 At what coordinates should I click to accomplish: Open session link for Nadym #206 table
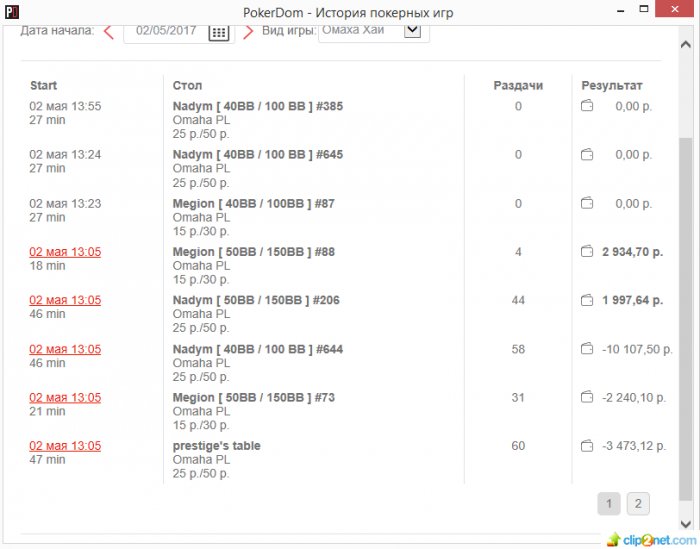coord(65,300)
